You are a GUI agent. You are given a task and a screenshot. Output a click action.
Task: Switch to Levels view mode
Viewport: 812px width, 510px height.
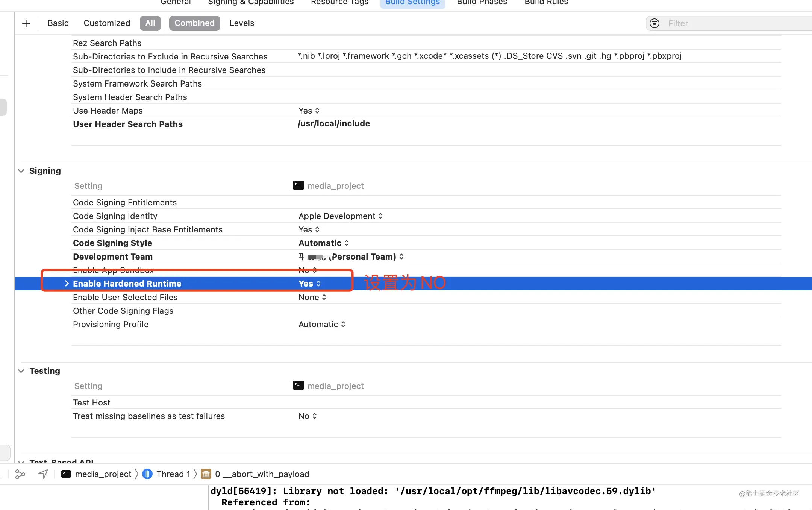click(x=242, y=23)
